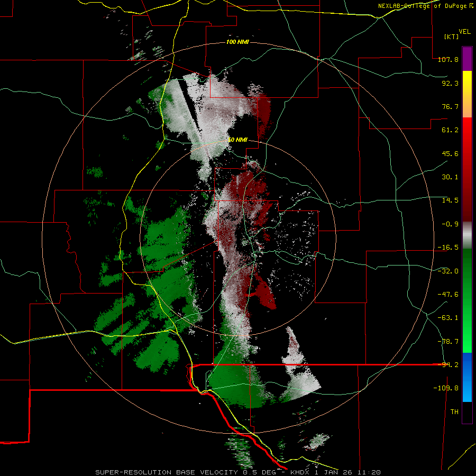Click the 76.7 velocity scale value
The width and height of the screenshot is (476, 476).
pos(450,106)
